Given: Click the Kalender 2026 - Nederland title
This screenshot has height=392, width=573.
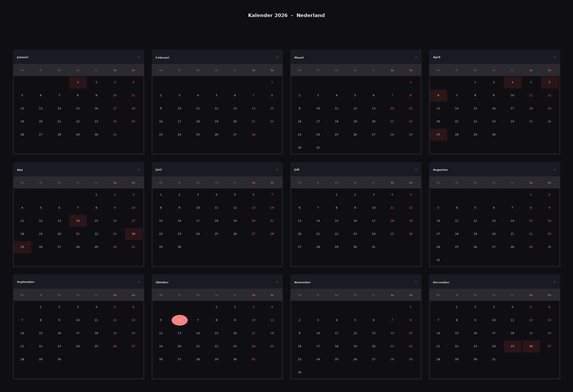Looking at the screenshot, I should tap(286, 15).
